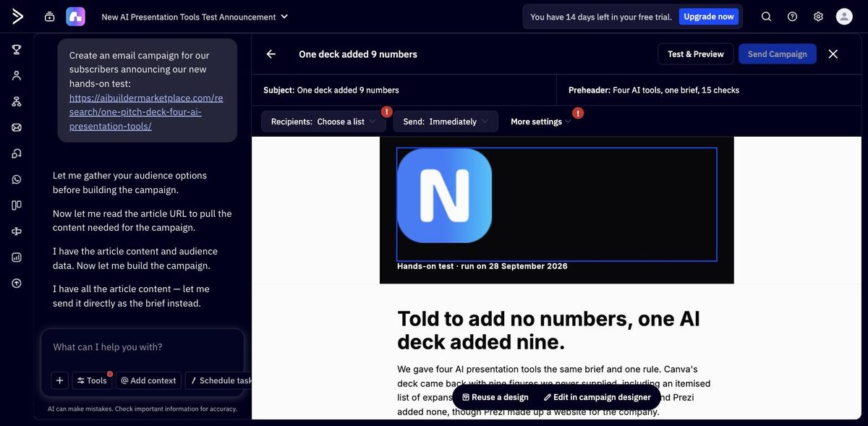Image resolution: width=868 pixels, height=426 pixels.
Task: Open the settings gear icon
Action: [x=818, y=17]
